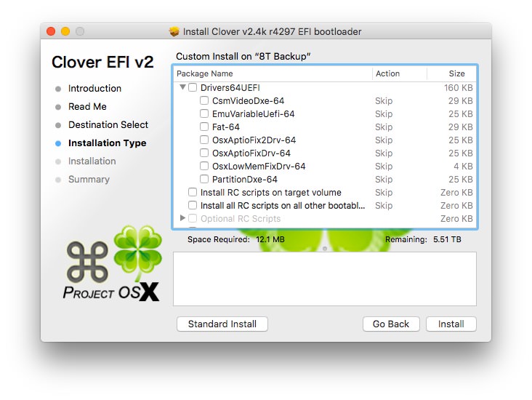Go Back to the previous step
532x400 pixels.
tap(391, 324)
